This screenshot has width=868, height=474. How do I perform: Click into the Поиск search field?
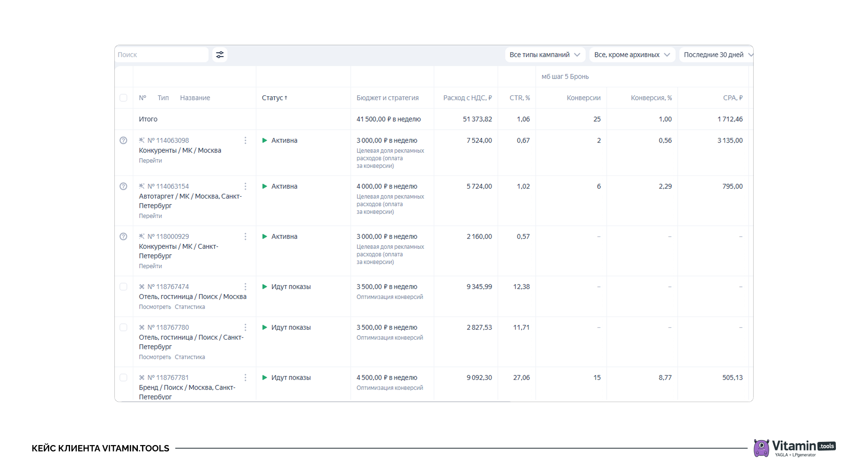161,55
